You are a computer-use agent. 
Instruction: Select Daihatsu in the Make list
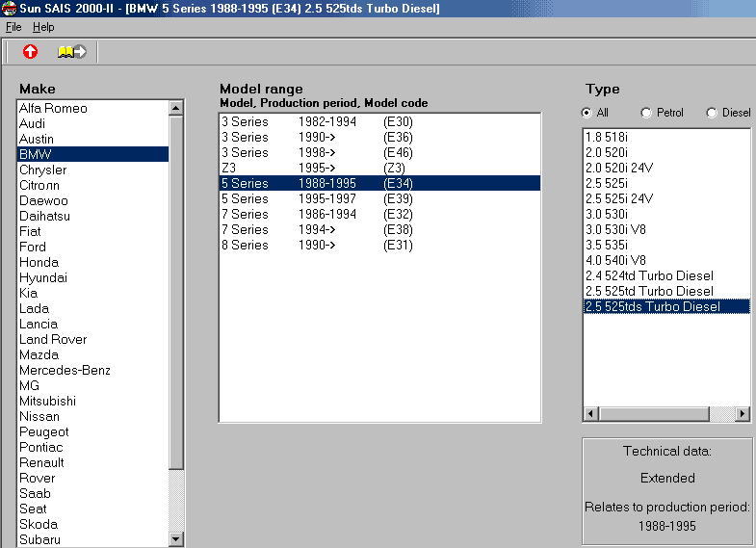pyautogui.click(x=93, y=216)
